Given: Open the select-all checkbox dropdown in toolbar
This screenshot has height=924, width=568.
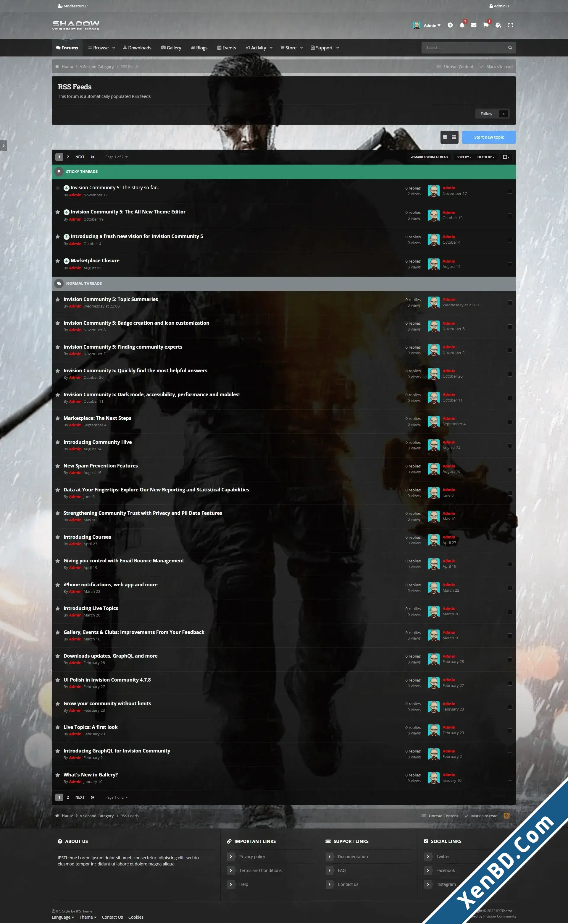Looking at the screenshot, I should click(506, 157).
